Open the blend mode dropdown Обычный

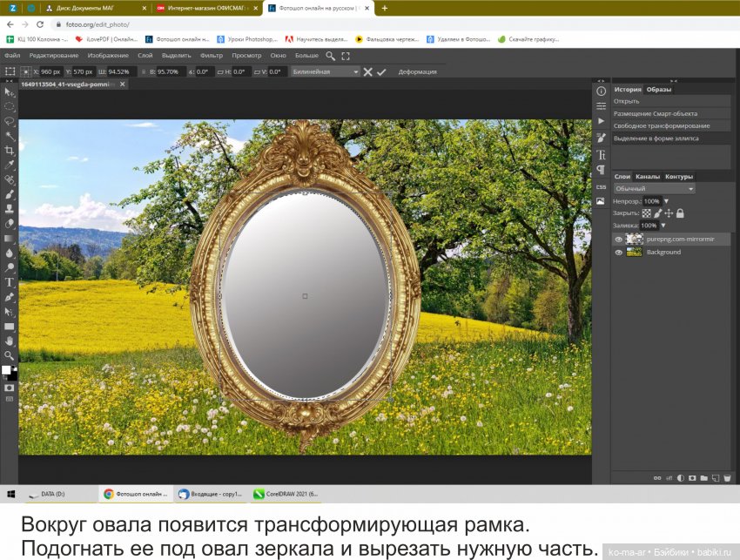point(654,188)
